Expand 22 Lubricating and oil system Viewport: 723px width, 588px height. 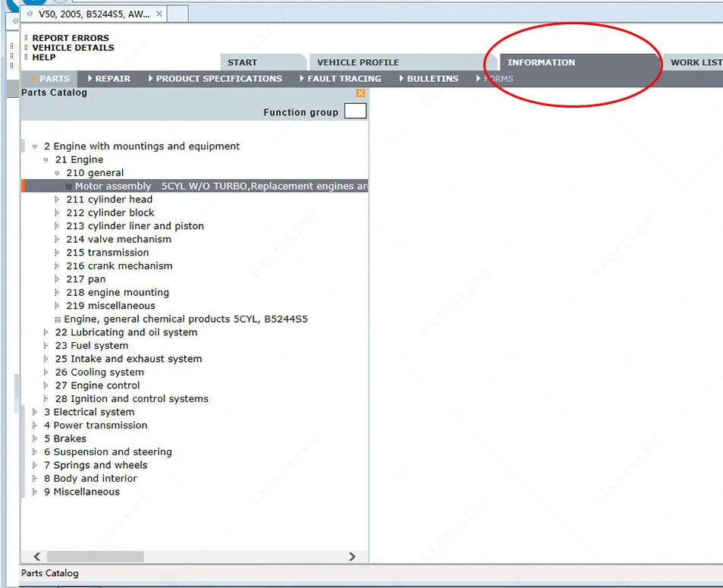point(46,332)
